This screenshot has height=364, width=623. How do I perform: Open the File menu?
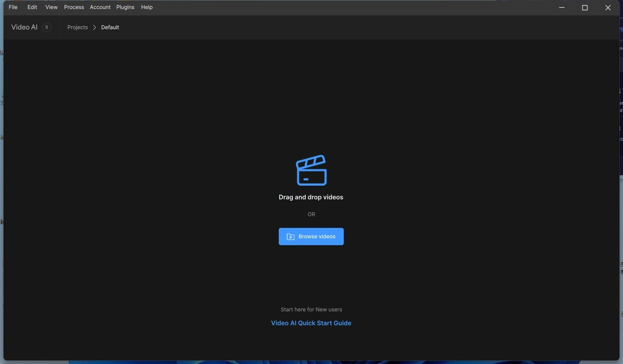point(13,7)
